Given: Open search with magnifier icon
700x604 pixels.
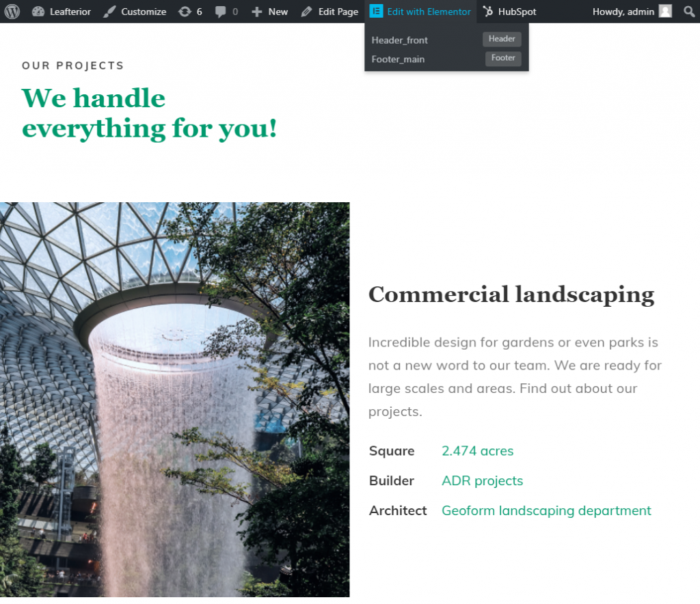Looking at the screenshot, I should point(688,12).
